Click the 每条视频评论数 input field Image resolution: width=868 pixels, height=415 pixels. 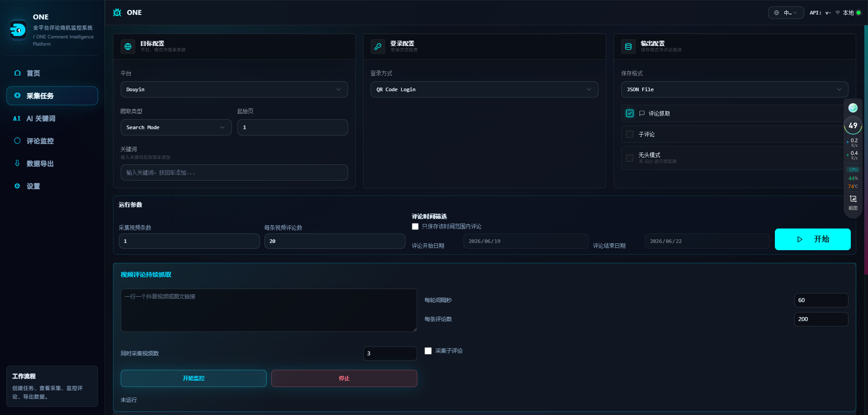335,241
